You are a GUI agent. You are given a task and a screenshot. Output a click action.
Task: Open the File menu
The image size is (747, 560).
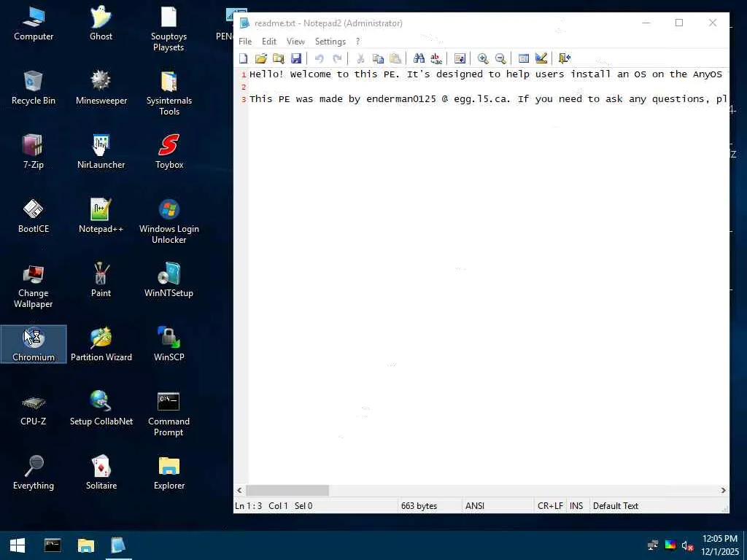(x=245, y=42)
